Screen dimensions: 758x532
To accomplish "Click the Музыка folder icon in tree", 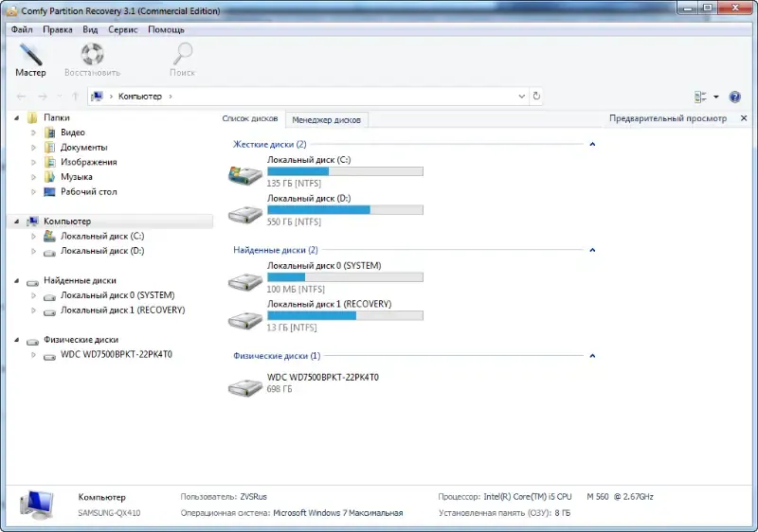I will (49, 177).
